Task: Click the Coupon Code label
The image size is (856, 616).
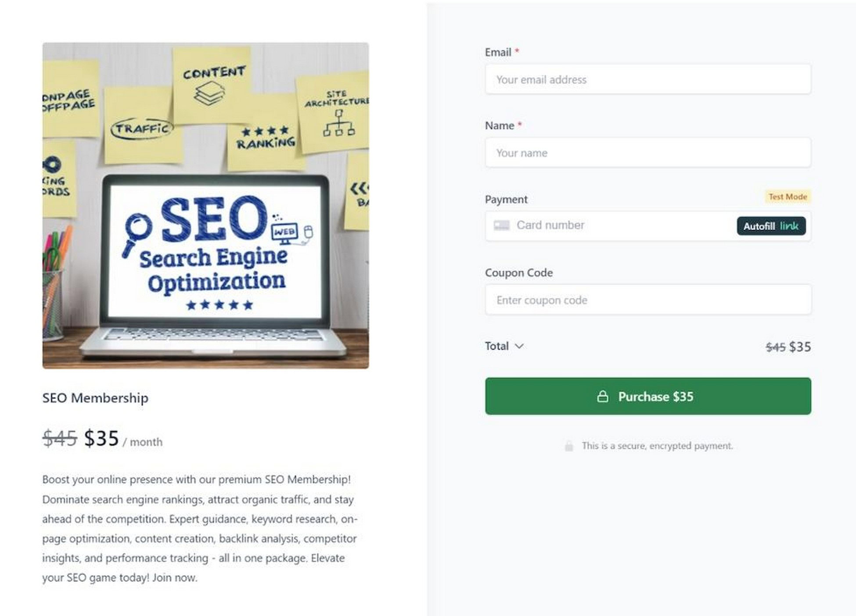Action: pos(518,273)
